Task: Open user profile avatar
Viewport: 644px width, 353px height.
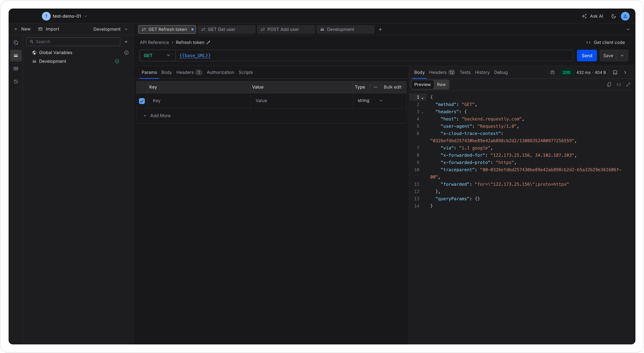Action: click(625, 16)
